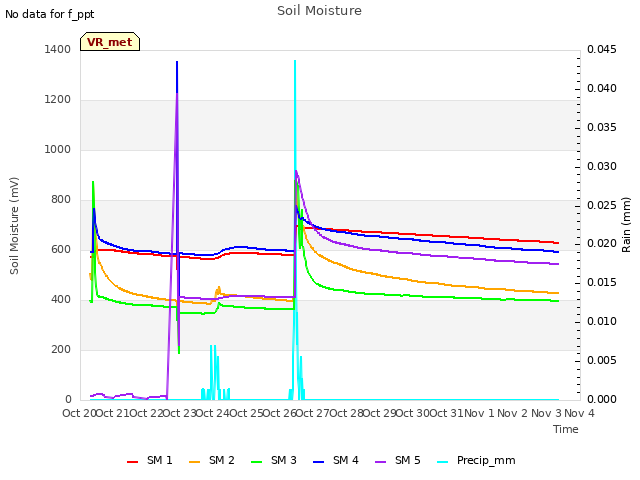Click the Oct 27 x-axis tick label
Image resolution: width=640 pixels, height=480 pixels.
(313, 413)
